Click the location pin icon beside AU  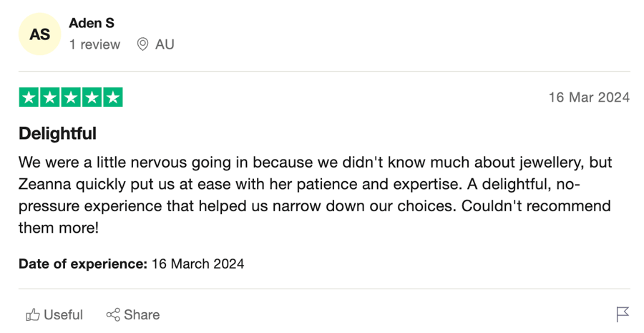click(142, 44)
